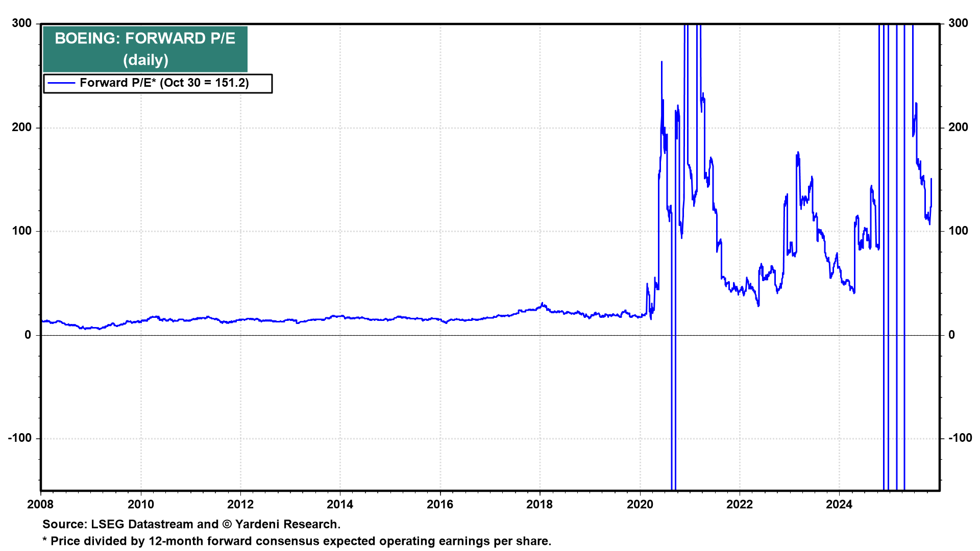Click the blue legend line sample
Screen dimensions: 980x551
pyautogui.click(x=61, y=83)
